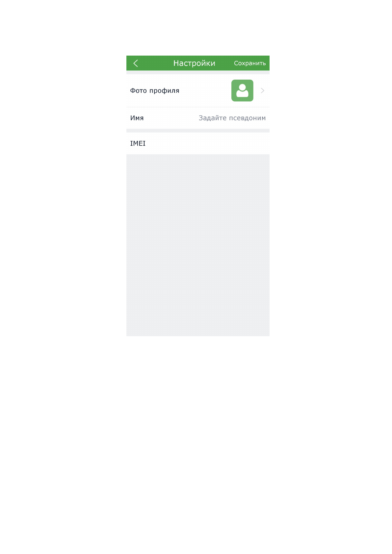The image size is (392, 554).
Task: Focus the Задайте псевдоним name field
Action: [232, 118]
